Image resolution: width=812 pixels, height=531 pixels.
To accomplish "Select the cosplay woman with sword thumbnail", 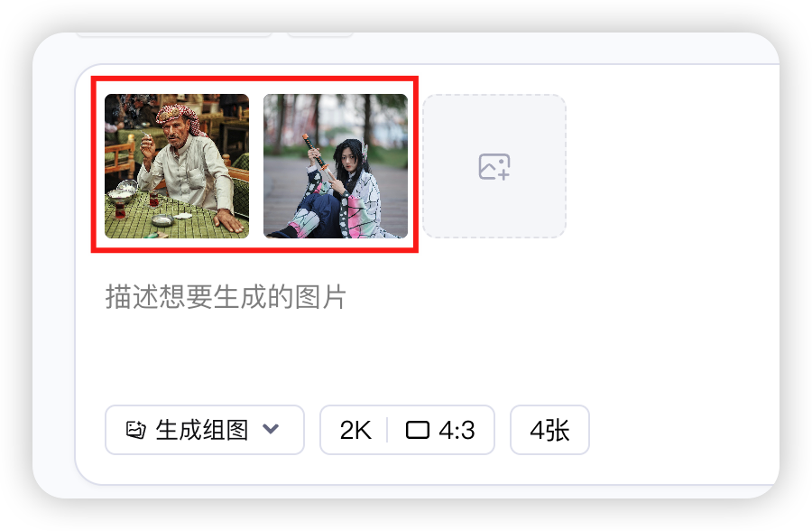I will [x=336, y=166].
